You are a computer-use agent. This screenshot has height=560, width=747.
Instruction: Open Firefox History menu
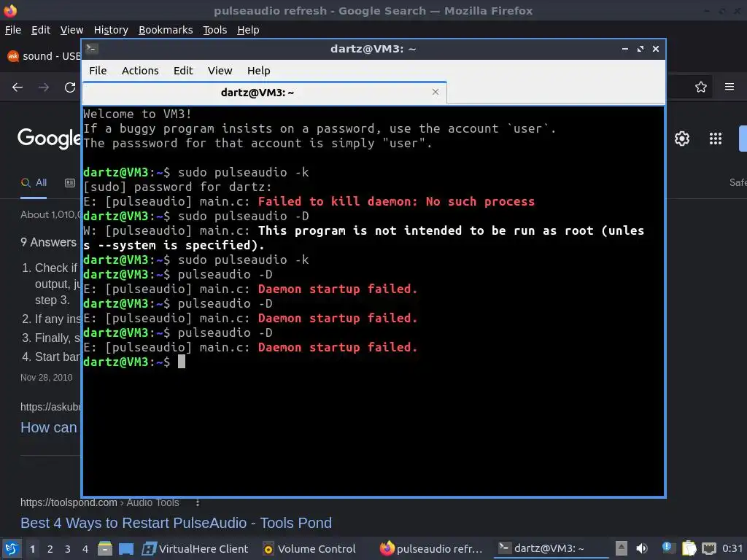tap(111, 30)
